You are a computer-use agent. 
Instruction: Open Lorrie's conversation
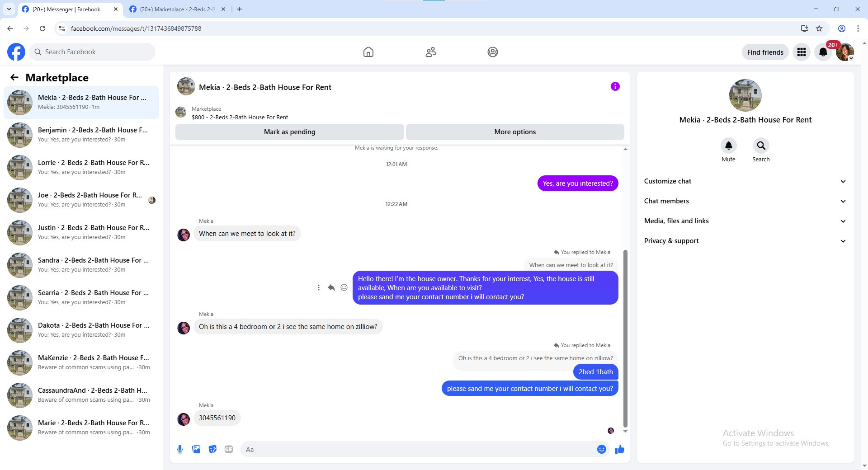click(x=81, y=167)
